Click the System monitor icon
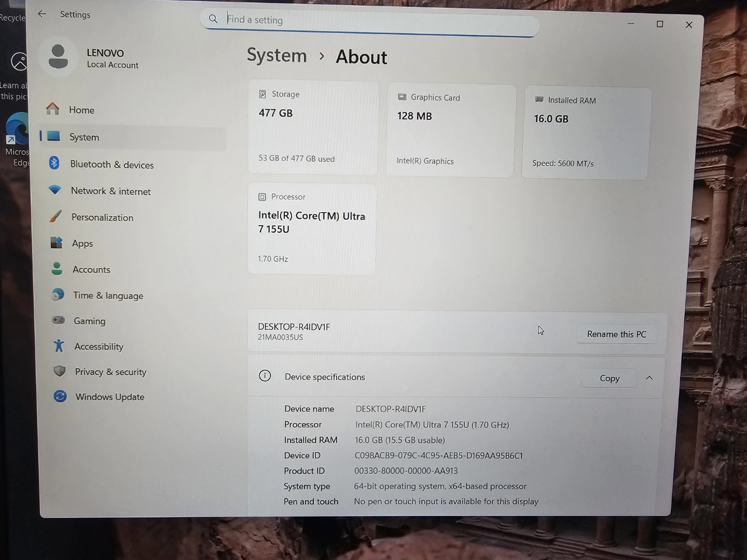Image resolution: width=747 pixels, height=560 pixels. (x=53, y=136)
